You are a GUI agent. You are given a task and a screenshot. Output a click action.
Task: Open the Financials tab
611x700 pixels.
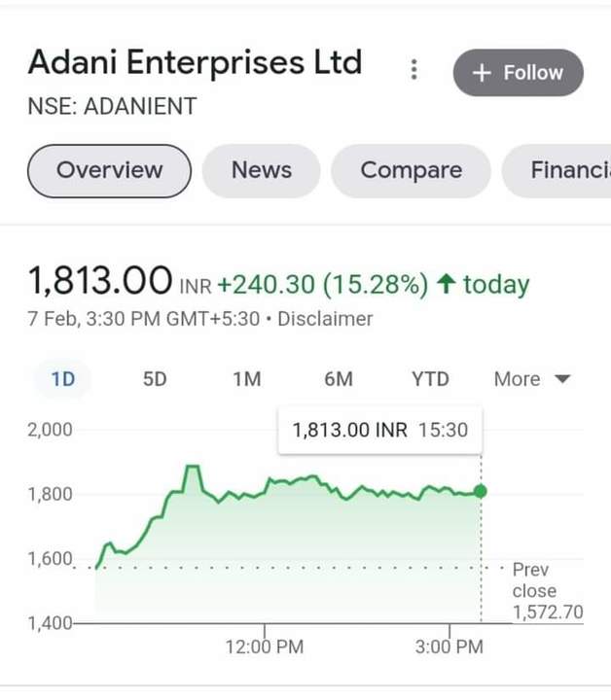coord(557,170)
